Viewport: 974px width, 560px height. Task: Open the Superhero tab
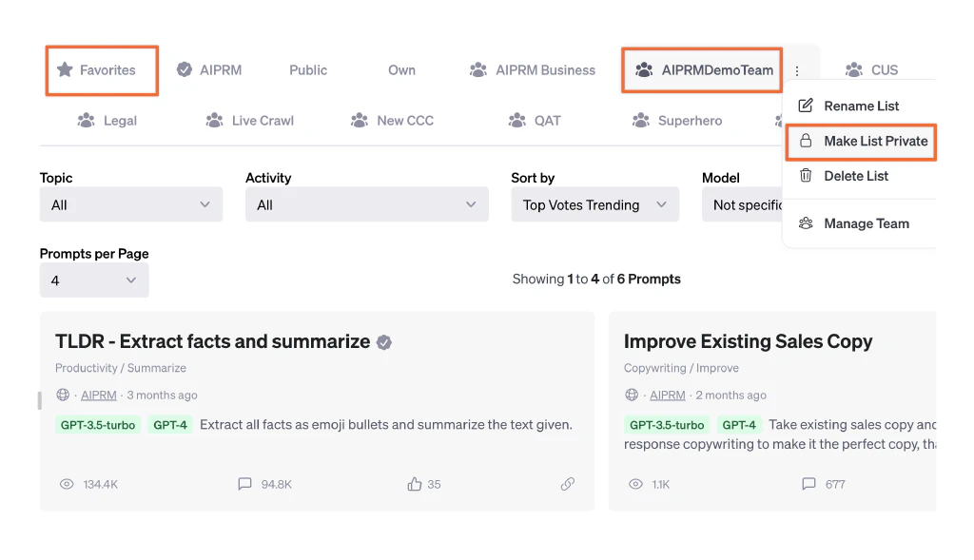676,121
